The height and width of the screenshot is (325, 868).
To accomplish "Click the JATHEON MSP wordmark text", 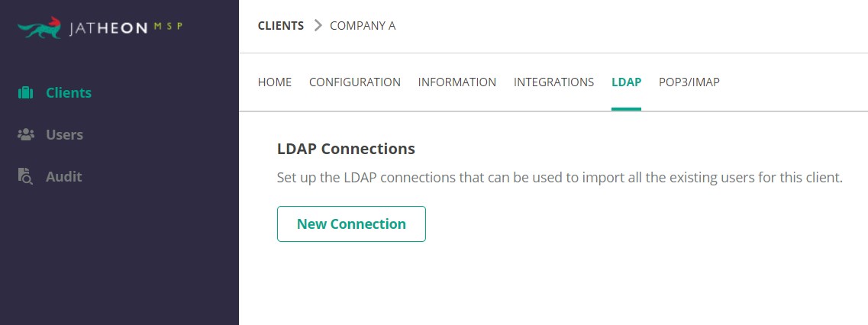I will (126, 27).
